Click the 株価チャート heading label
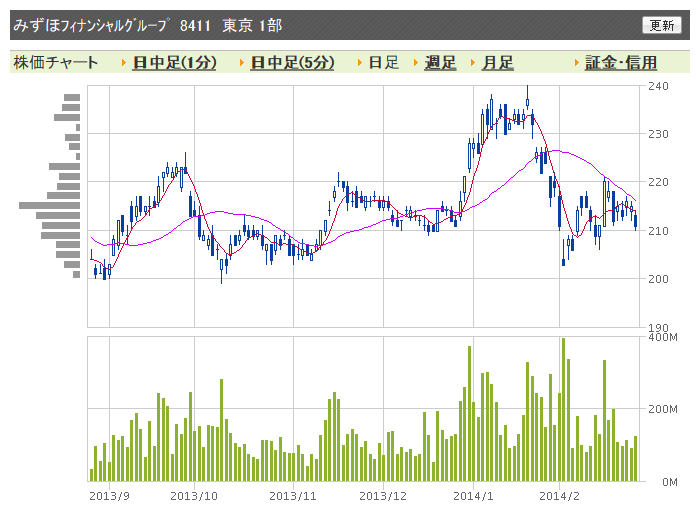Image resolution: width=696 pixels, height=518 pixels. click(55, 63)
